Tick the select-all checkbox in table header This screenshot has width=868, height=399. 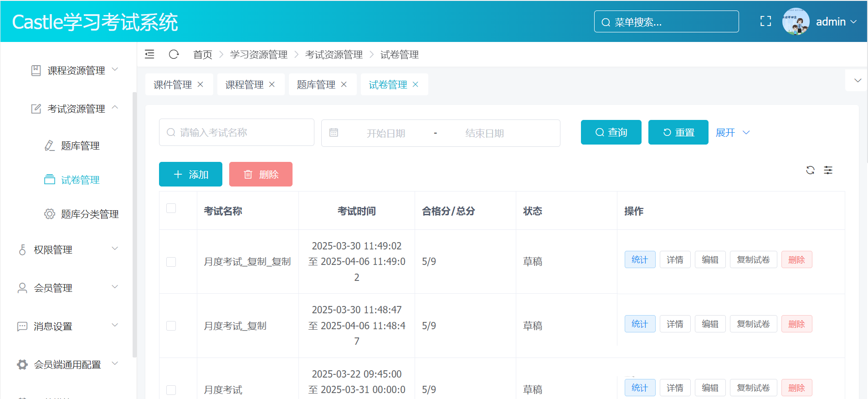coord(171,208)
